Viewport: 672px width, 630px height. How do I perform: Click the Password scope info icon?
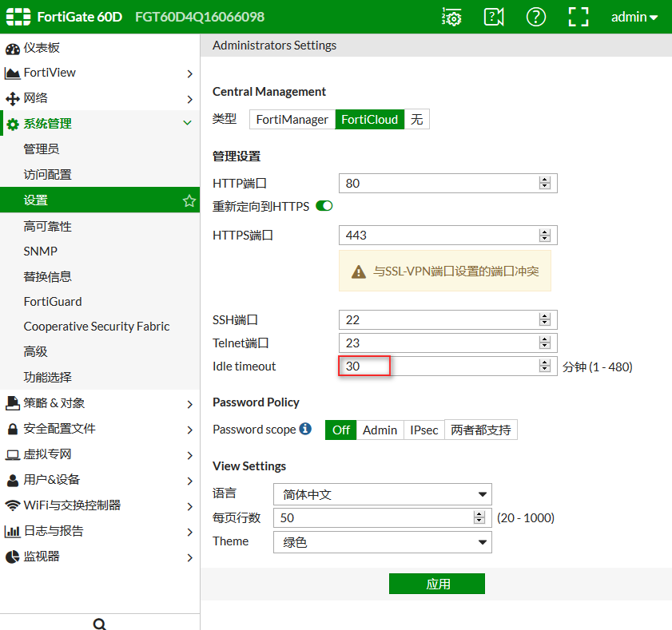(305, 429)
